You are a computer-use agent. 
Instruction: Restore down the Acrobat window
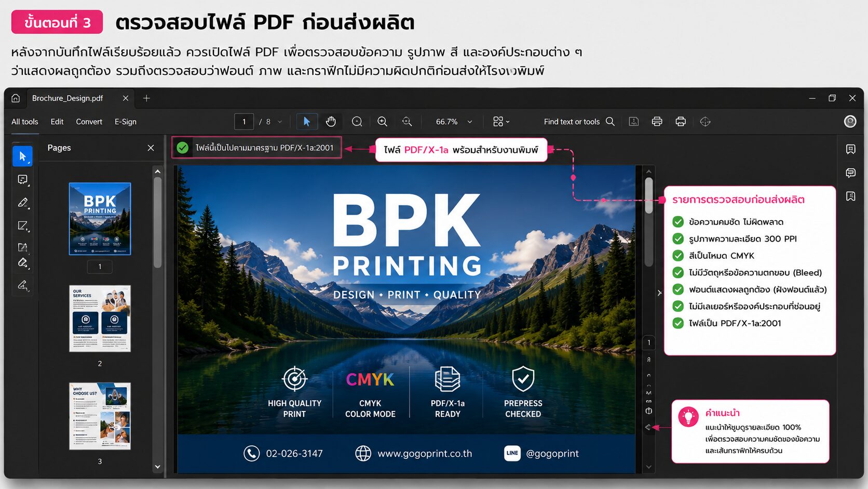(832, 98)
